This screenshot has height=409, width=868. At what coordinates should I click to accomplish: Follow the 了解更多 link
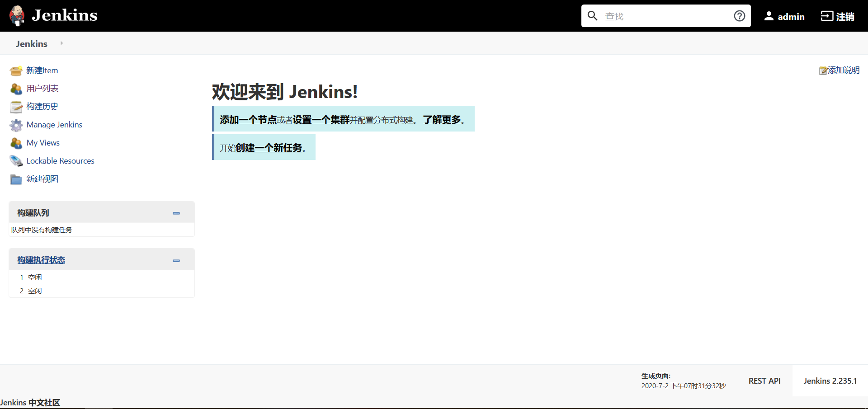[442, 120]
